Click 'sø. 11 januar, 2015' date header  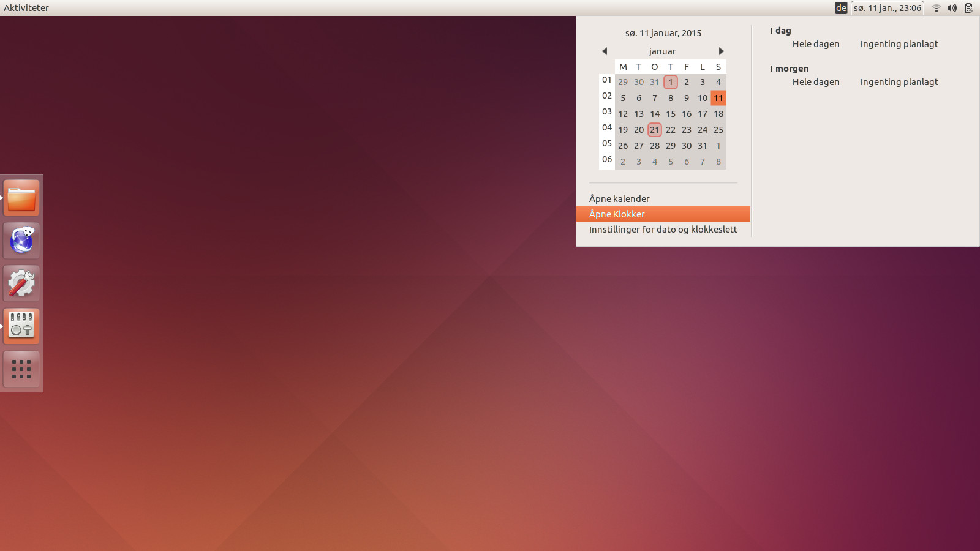663,33
